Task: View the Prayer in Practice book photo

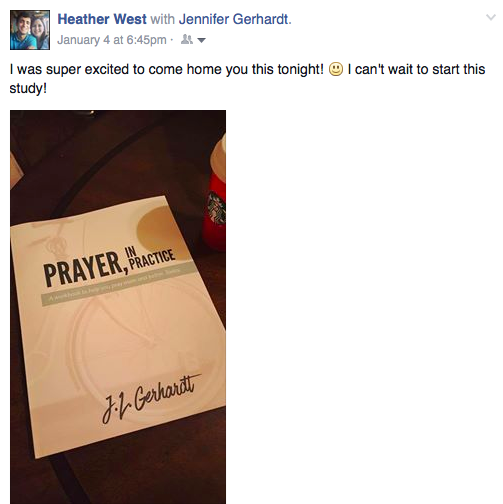Action: pos(118,307)
